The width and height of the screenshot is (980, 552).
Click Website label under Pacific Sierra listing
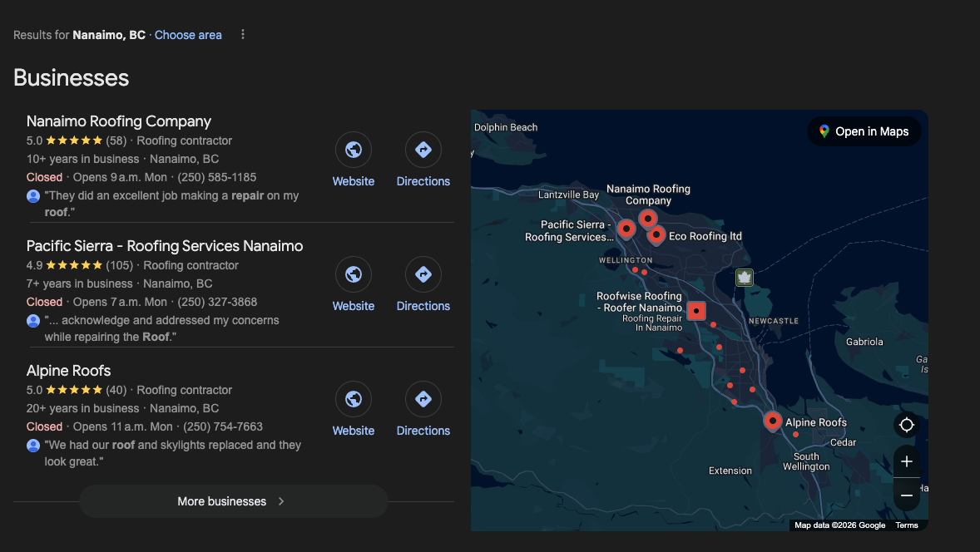pos(353,306)
